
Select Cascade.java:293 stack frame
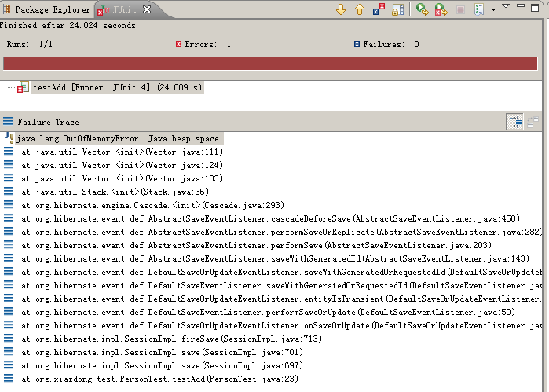[x=152, y=205]
